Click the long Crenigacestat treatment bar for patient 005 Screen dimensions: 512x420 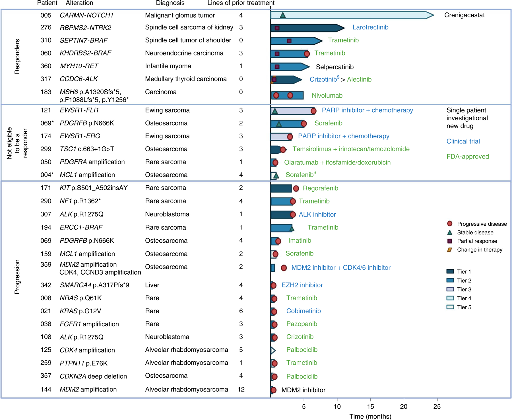[352, 15]
